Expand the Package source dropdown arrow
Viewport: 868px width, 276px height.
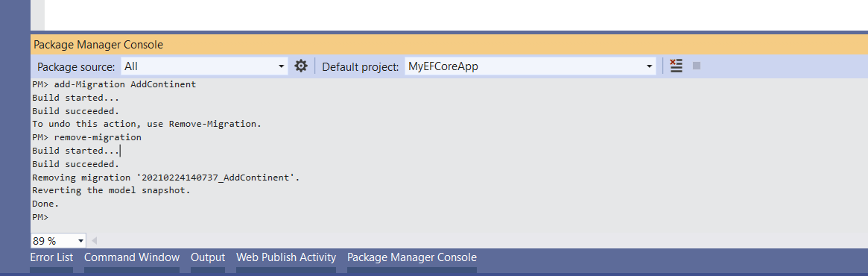pos(281,66)
